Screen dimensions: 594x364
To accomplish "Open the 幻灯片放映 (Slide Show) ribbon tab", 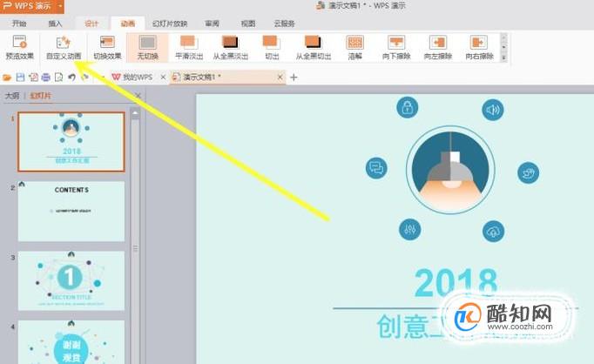I will tap(170, 24).
